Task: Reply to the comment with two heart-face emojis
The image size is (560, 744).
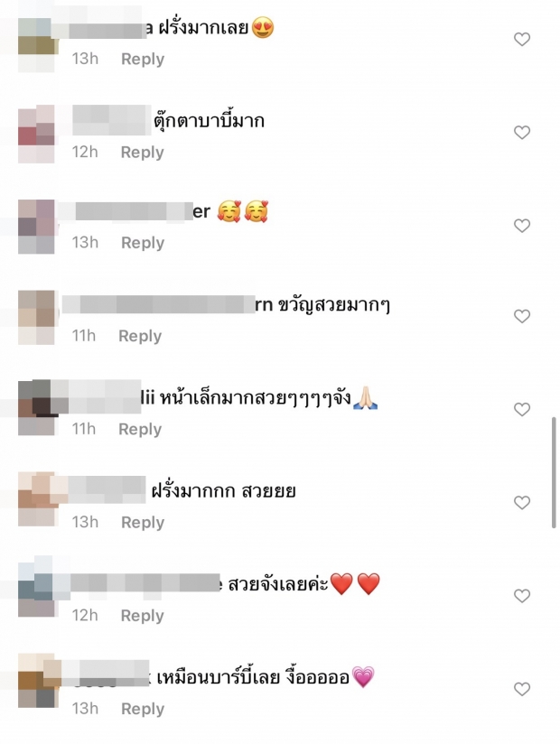Action: coord(143,243)
